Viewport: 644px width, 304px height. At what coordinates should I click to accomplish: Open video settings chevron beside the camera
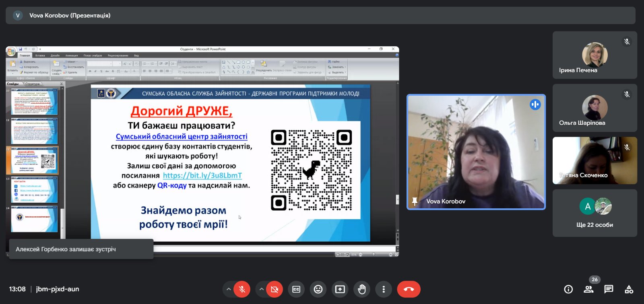tap(261, 289)
